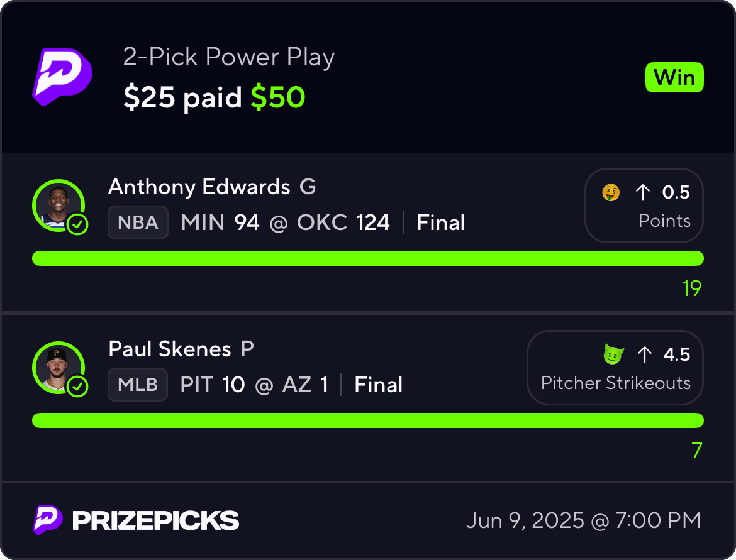Select the MLB league tag

click(138, 385)
